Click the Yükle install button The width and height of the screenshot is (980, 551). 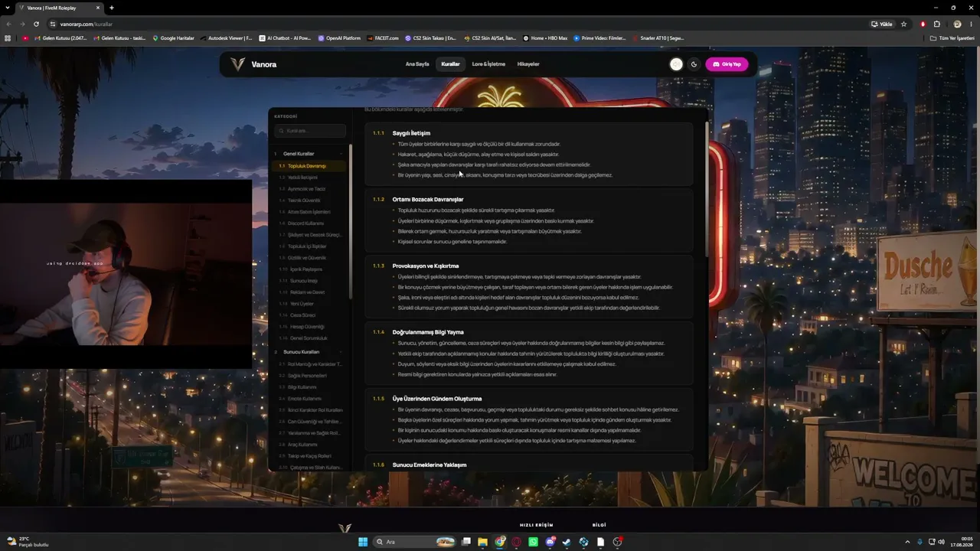882,24
